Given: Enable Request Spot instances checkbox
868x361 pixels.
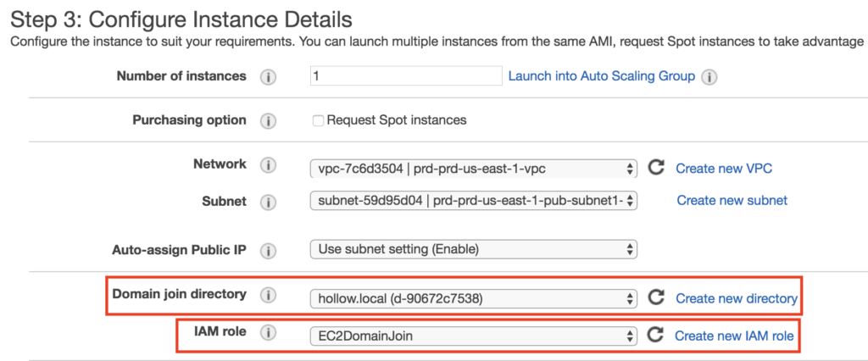Looking at the screenshot, I should pos(319,120).
